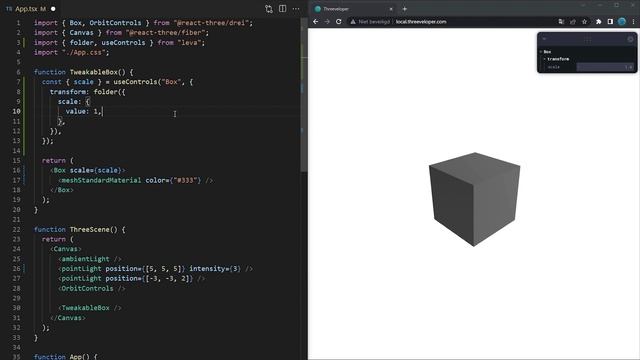Viewport: 640px width, 360px height.
Task: Collapse the transform folder in Leva panel
Action: click(544, 59)
